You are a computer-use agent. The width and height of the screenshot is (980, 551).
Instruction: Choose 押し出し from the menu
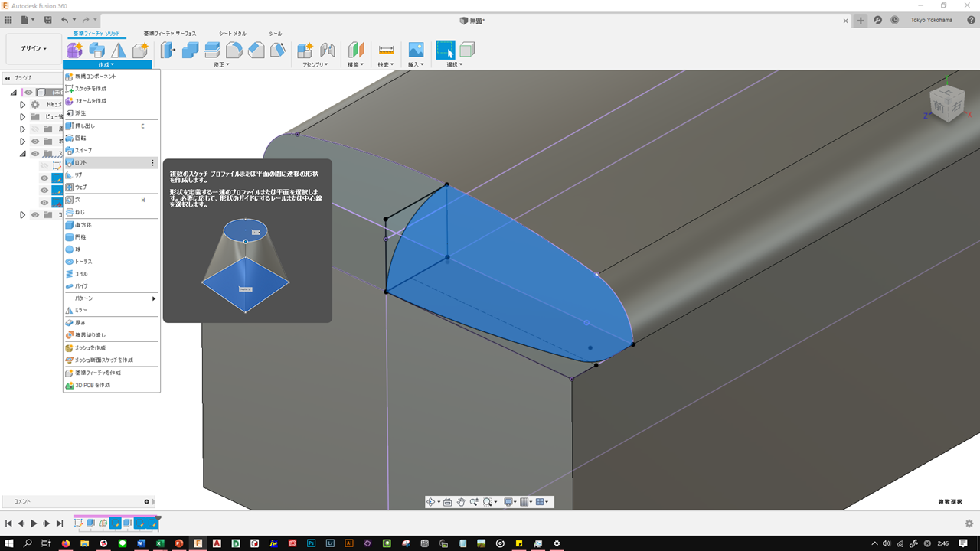[x=112, y=126]
